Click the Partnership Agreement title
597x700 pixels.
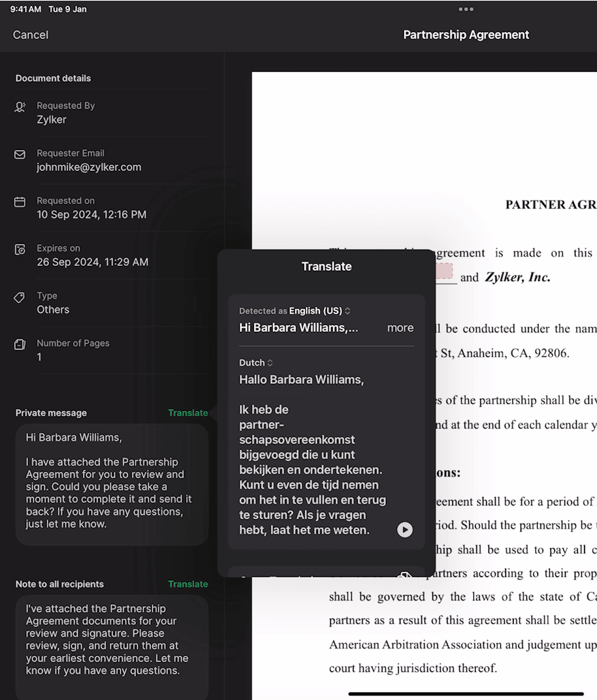(466, 35)
